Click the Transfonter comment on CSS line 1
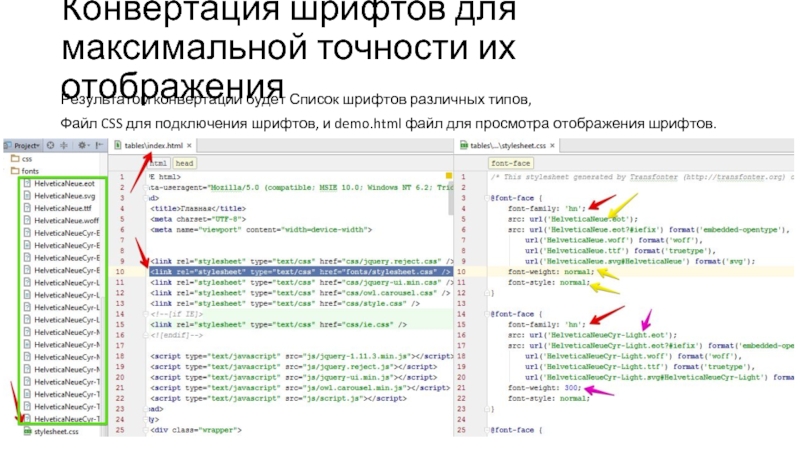The height and width of the screenshot is (450, 800). tap(642, 177)
